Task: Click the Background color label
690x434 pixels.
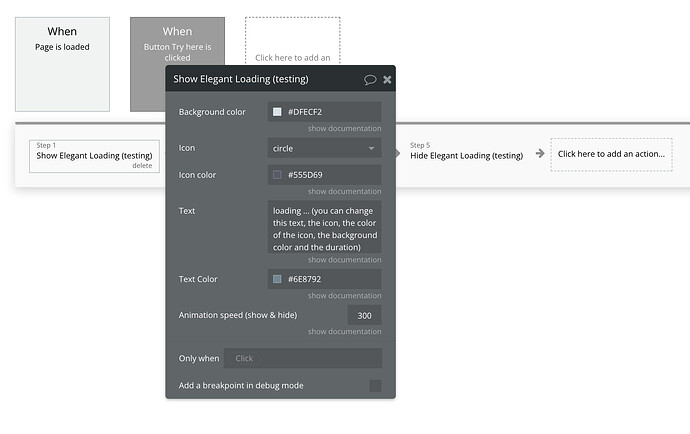Action: (212, 112)
